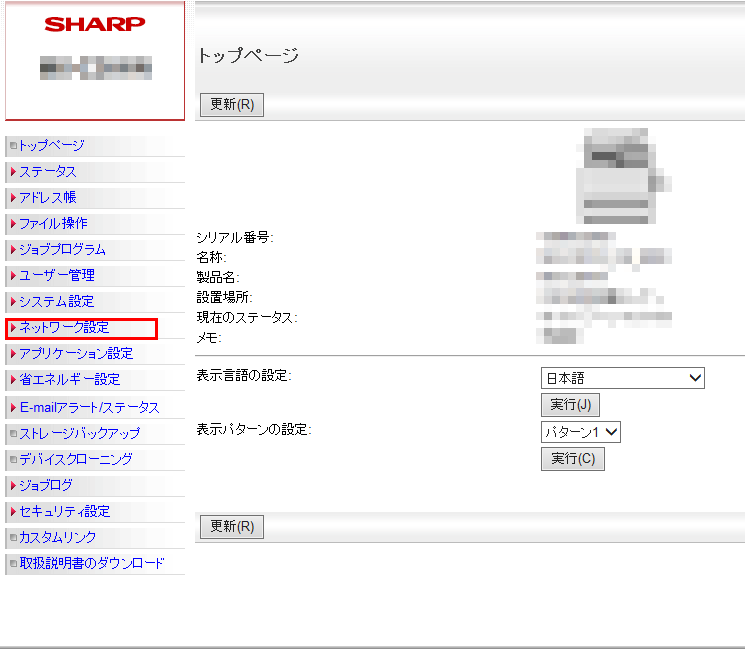Click the SHARP logo
Screen dimensions: 745x649
coord(95,24)
